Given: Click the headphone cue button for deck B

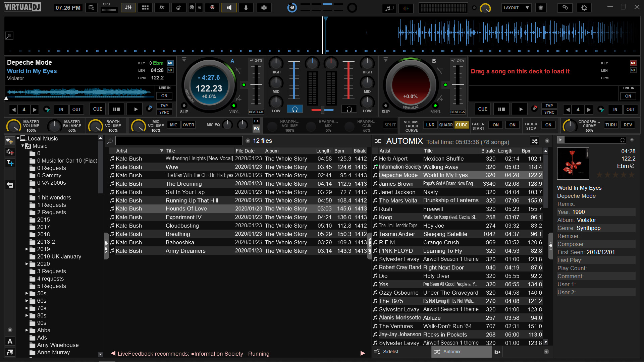Looking at the screenshot, I should pyautogui.click(x=349, y=109).
